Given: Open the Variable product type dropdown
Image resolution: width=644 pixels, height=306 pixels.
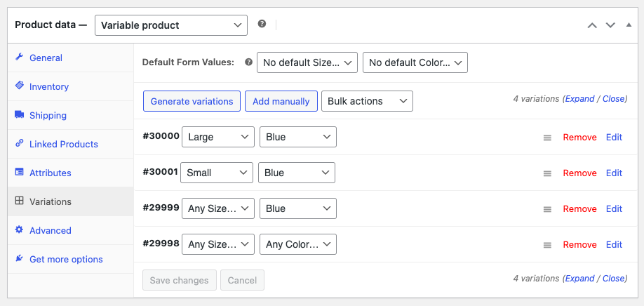Looking at the screenshot, I should (171, 25).
